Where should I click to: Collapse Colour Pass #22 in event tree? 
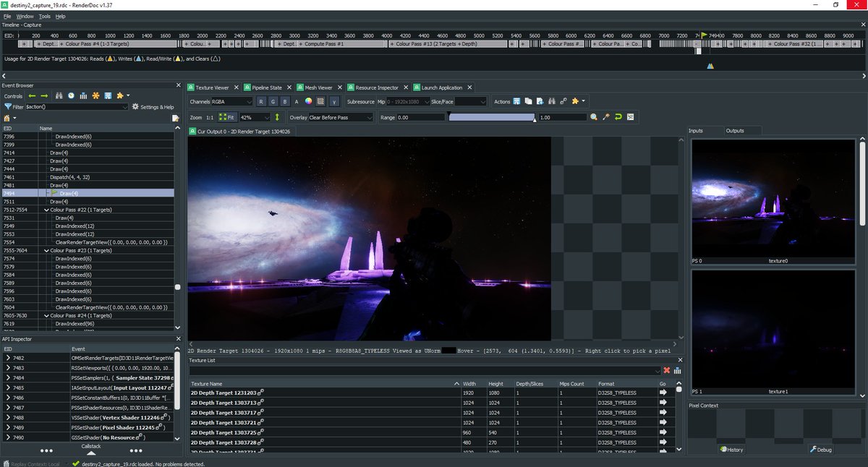click(46, 210)
